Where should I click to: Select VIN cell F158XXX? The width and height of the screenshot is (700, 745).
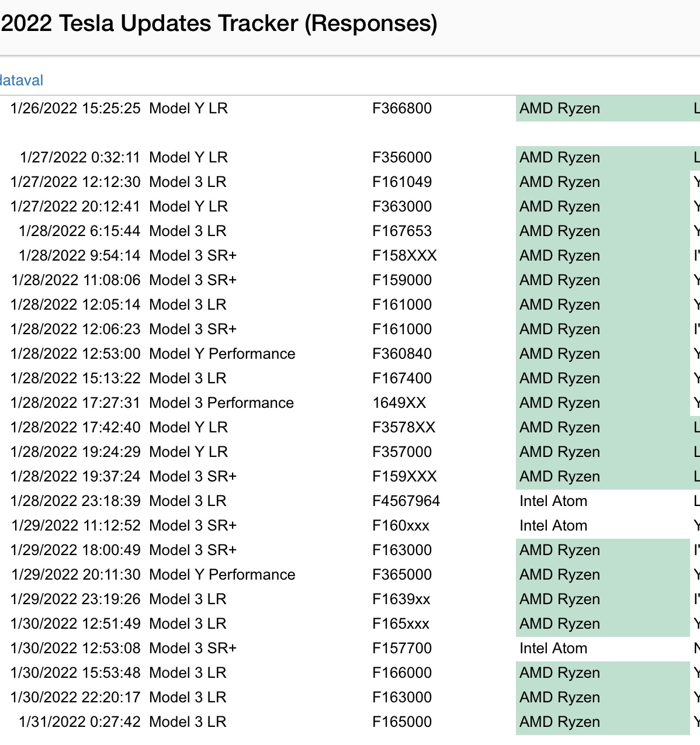click(x=404, y=255)
